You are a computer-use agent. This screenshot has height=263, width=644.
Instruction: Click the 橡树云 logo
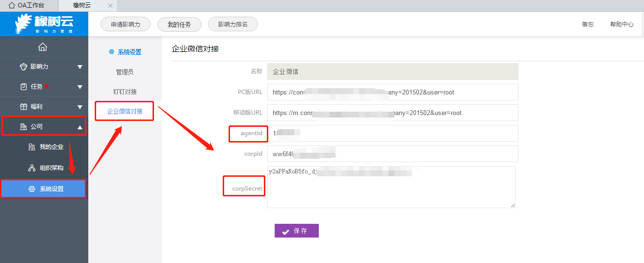(44, 24)
